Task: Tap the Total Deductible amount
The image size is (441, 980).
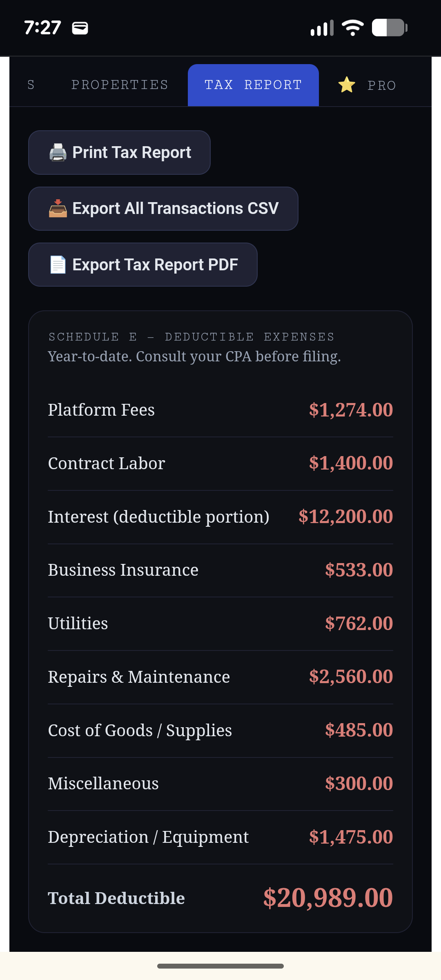Action: pos(328,898)
